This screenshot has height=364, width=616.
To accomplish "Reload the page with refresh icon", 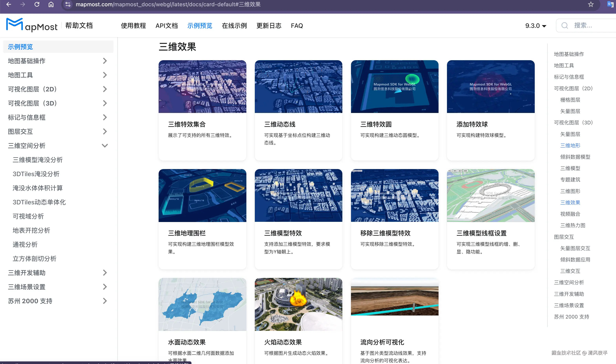I will [37, 5].
